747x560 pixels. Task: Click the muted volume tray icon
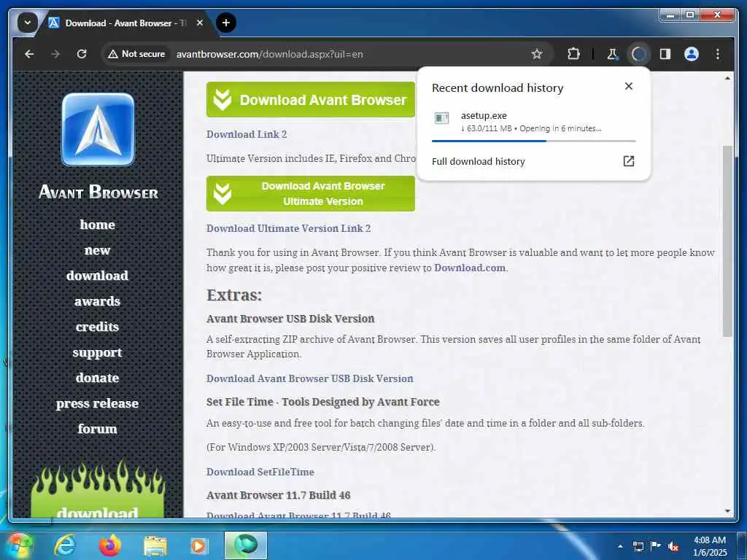point(673,546)
